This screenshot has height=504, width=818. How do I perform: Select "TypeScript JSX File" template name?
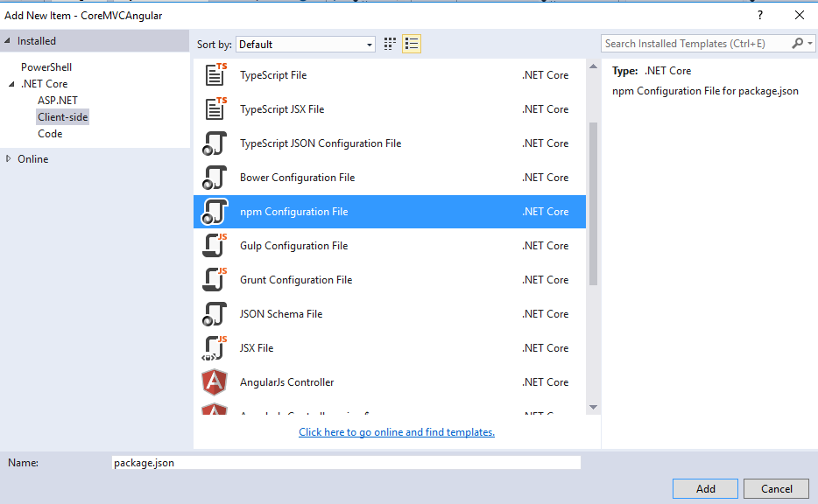pyautogui.click(x=282, y=108)
